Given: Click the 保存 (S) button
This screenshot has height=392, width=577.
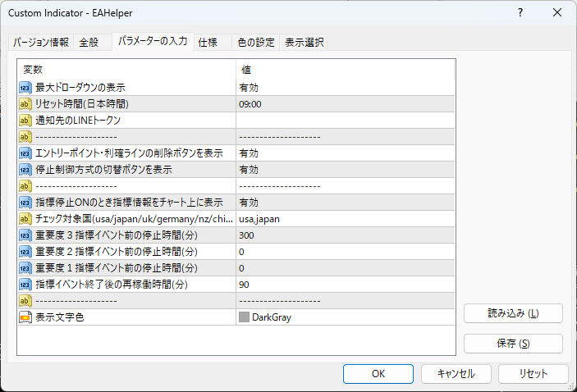Looking at the screenshot, I should click(x=513, y=343).
